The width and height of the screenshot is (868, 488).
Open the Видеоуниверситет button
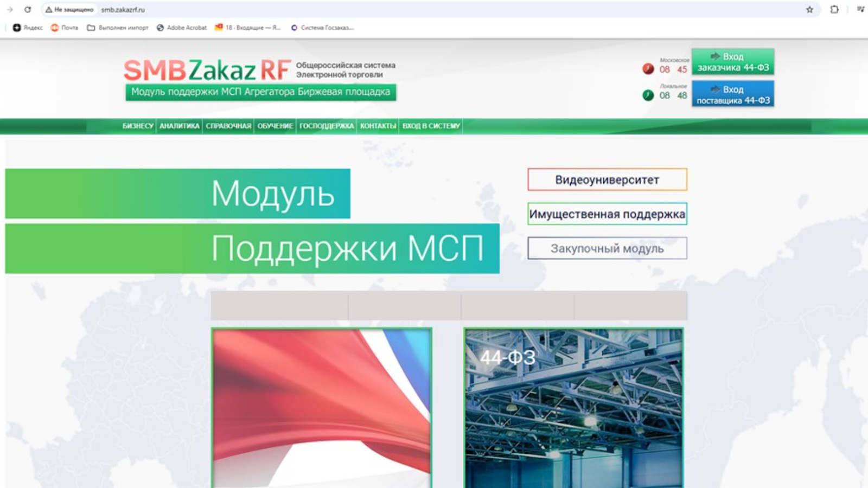pyautogui.click(x=607, y=180)
